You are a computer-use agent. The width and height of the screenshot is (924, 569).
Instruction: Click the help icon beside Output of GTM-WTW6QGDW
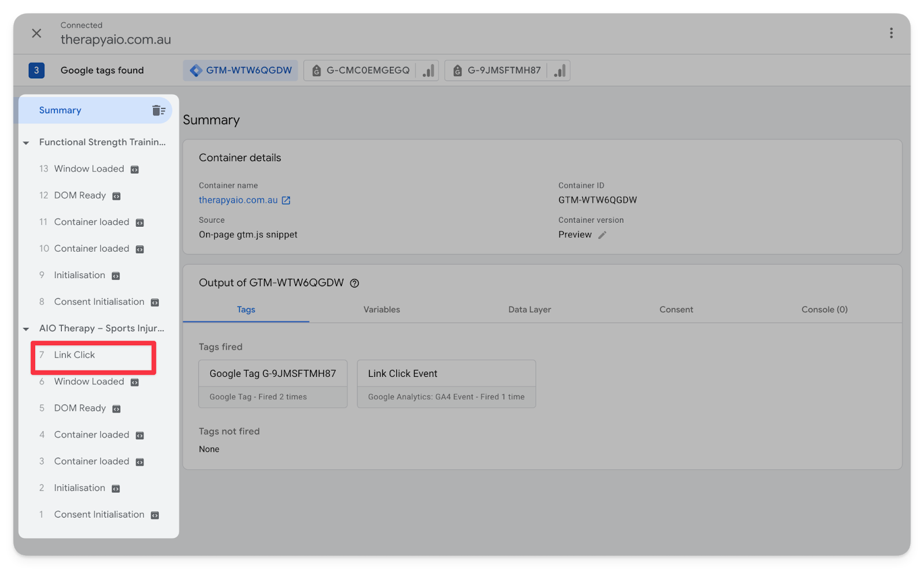click(x=355, y=283)
